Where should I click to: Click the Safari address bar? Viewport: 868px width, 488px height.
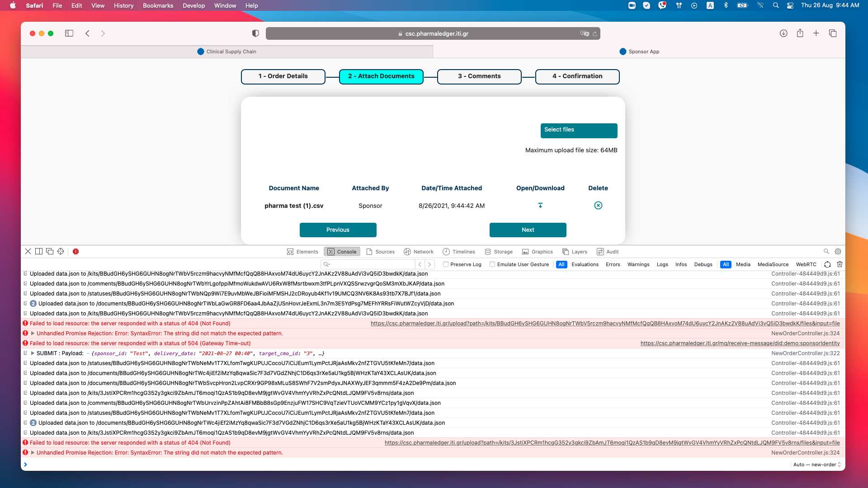(x=433, y=33)
